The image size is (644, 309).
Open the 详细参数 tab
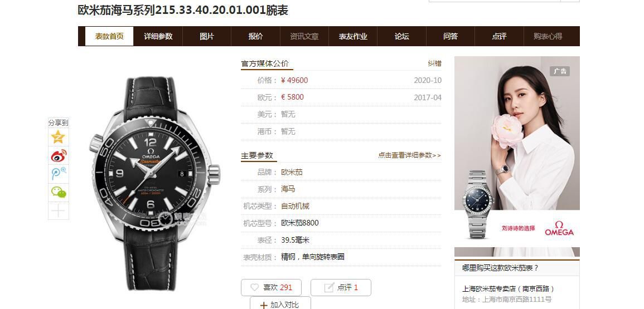[158, 36]
